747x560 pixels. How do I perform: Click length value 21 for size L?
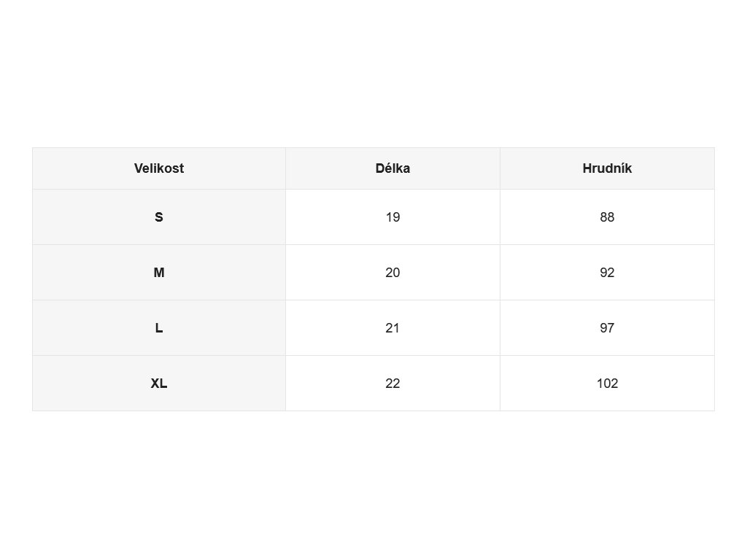[x=393, y=328]
